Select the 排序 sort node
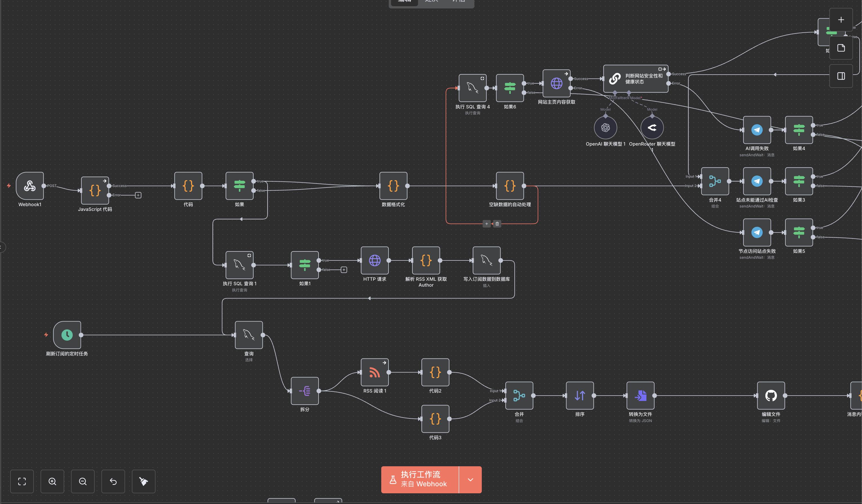This screenshot has height=504, width=862. click(579, 396)
